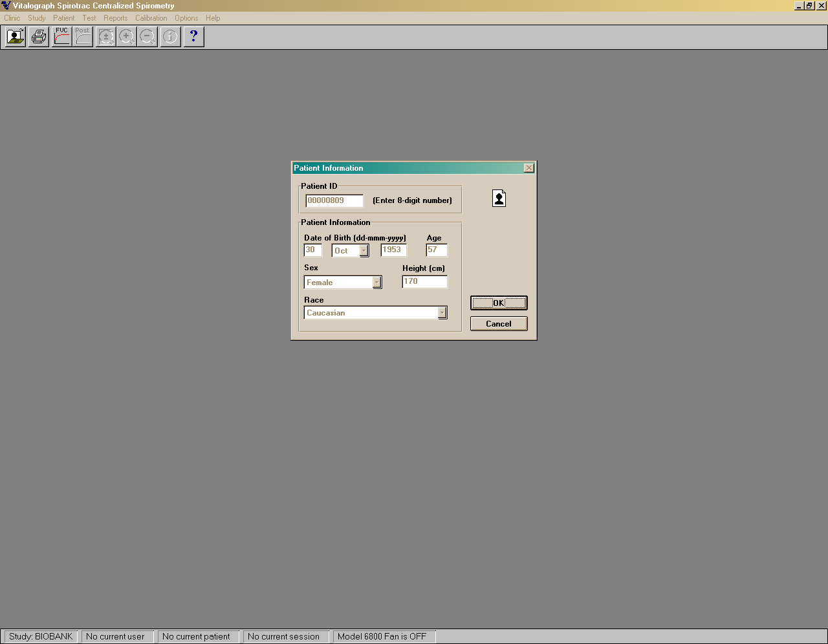828x644 pixels.
Task: Click the zoom out magnifier icon
Action: point(147,37)
